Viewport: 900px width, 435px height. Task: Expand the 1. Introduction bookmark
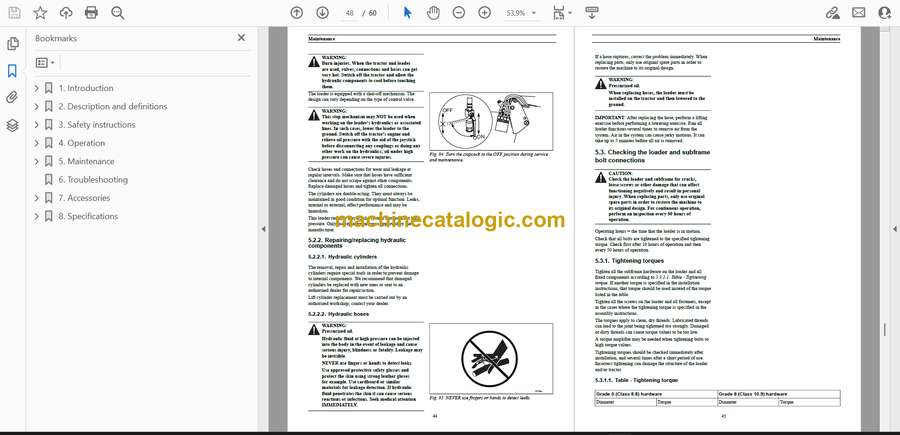tap(37, 88)
